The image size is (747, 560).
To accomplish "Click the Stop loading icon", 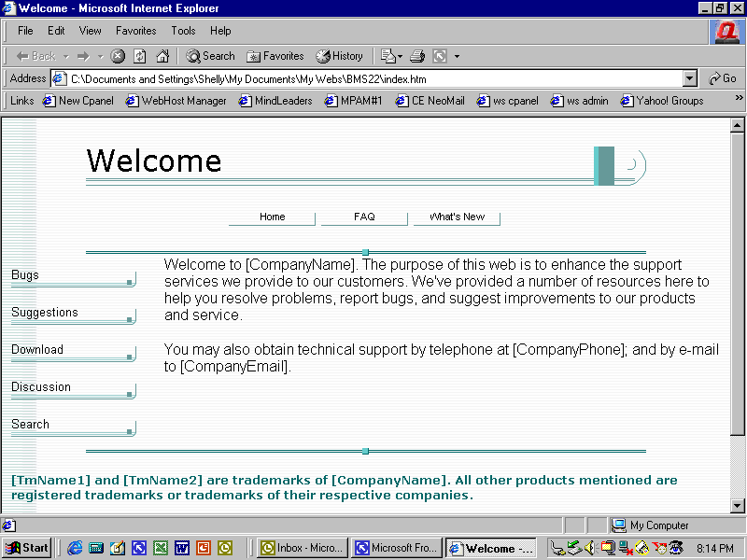I will point(118,56).
